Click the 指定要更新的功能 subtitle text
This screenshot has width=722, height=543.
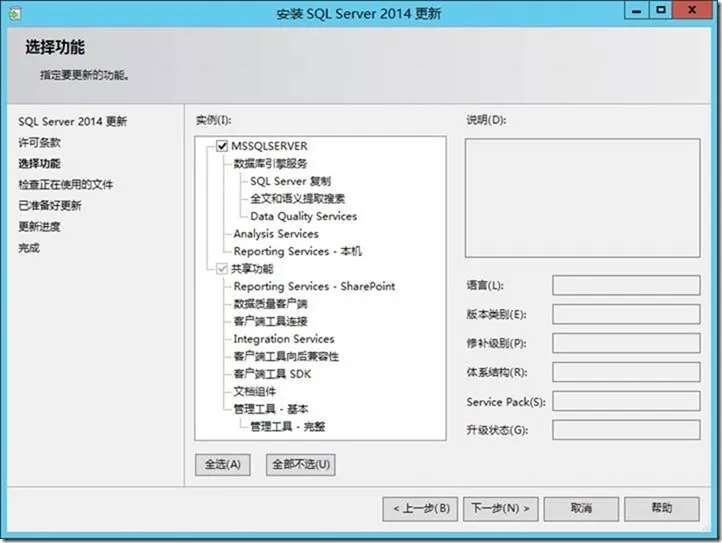84,75
